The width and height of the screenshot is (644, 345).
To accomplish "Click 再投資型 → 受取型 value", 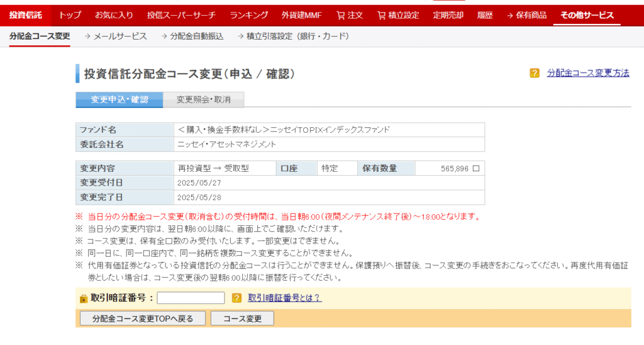I will point(213,168).
